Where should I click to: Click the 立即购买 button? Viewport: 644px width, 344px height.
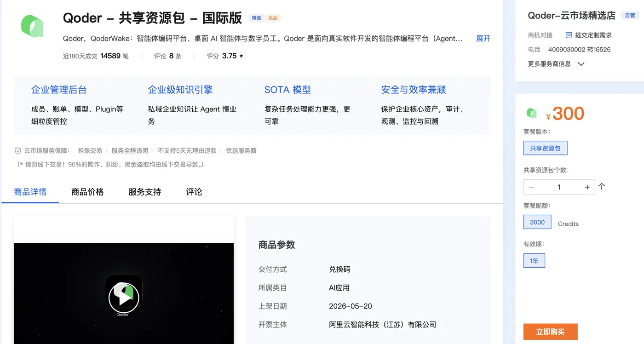550,332
